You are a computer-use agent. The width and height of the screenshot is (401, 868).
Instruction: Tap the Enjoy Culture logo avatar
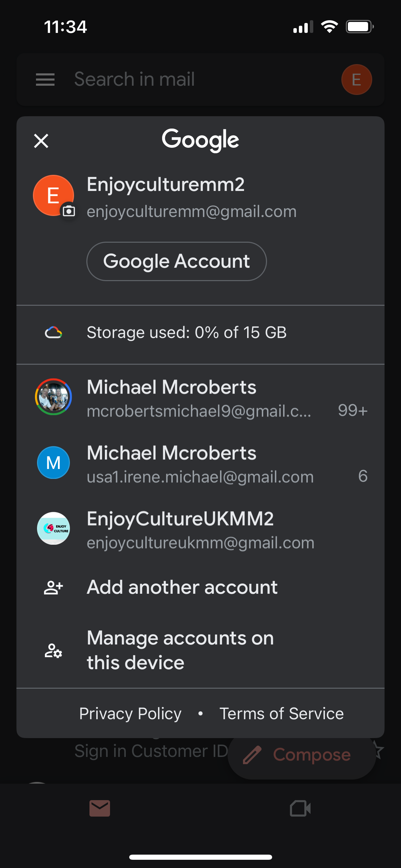[53, 528]
